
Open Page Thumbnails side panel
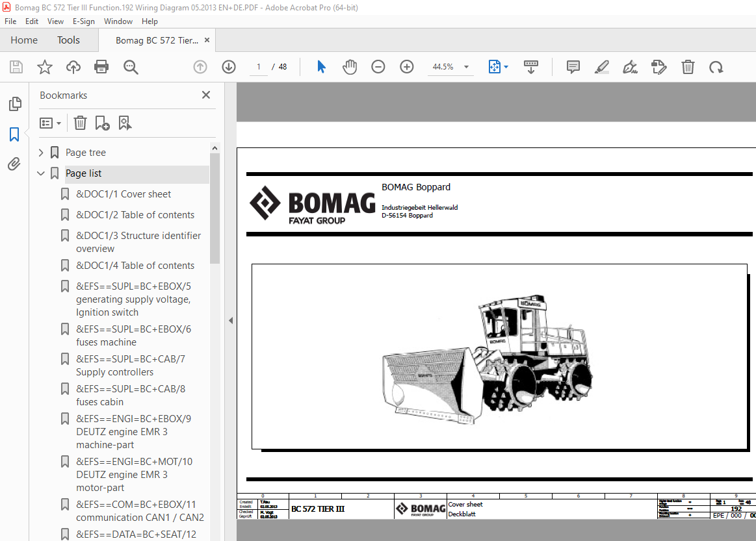click(x=15, y=103)
